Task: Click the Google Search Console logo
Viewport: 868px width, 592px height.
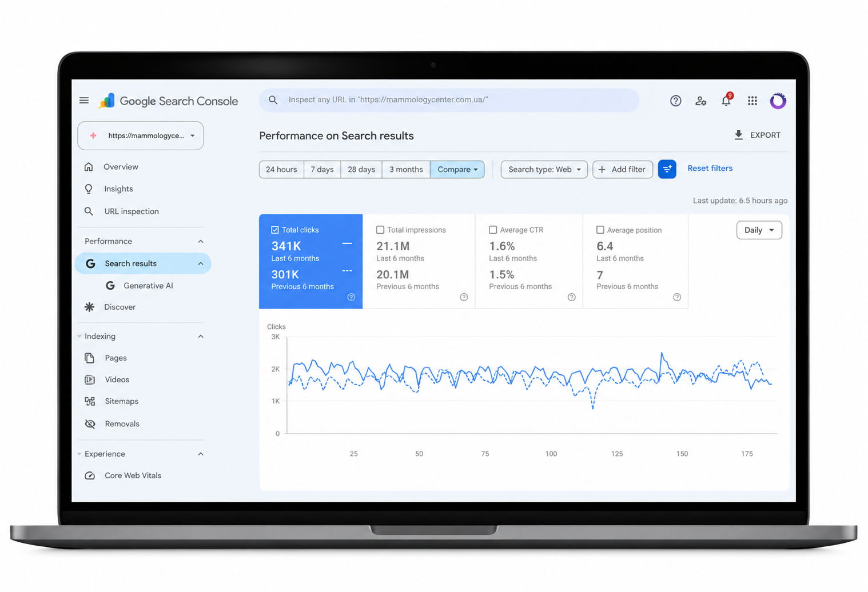Action: coord(169,101)
